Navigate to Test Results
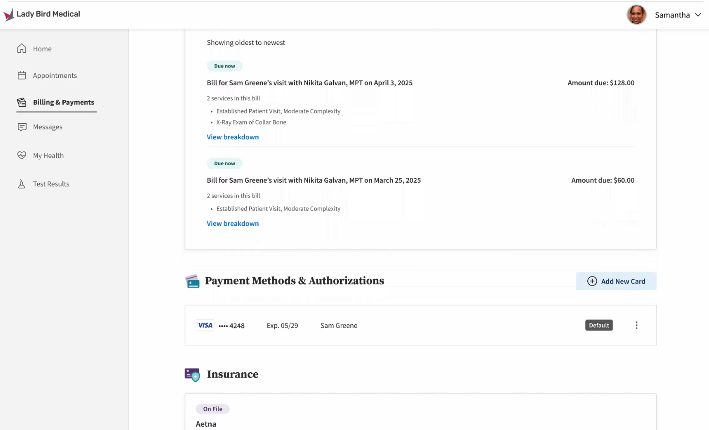 (x=51, y=184)
